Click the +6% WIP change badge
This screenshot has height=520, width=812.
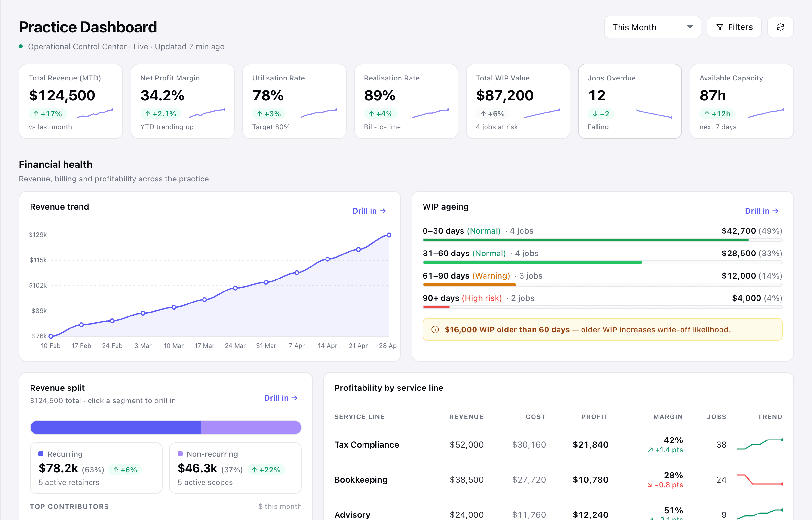[x=493, y=114]
